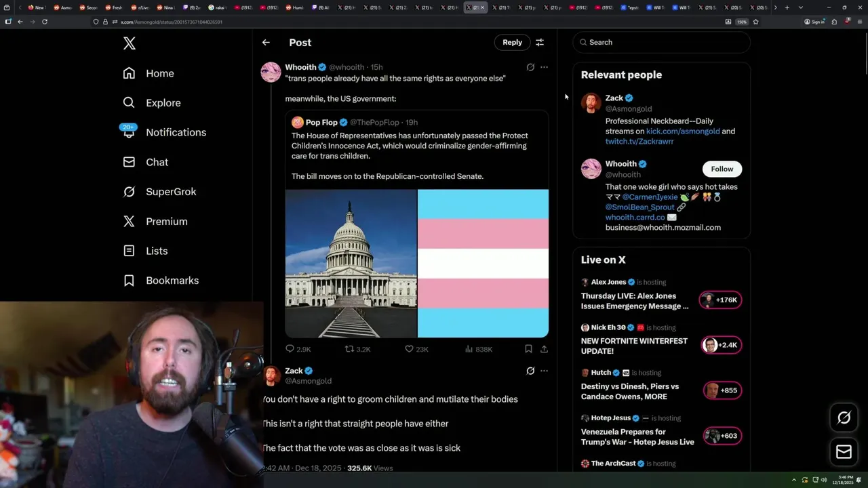
Task: Open Thursday LIVE: Alex Jones broadcast title
Action: click(635, 301)
